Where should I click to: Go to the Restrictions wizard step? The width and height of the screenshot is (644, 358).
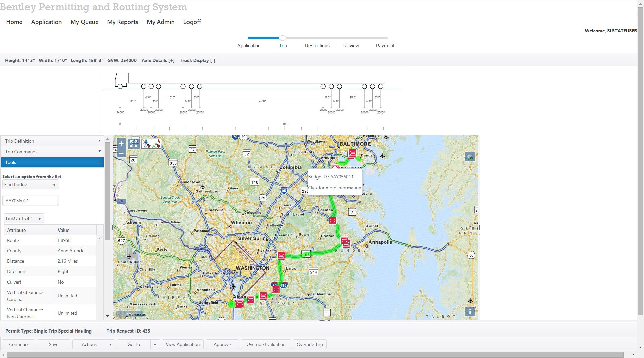tap(317, 46)
